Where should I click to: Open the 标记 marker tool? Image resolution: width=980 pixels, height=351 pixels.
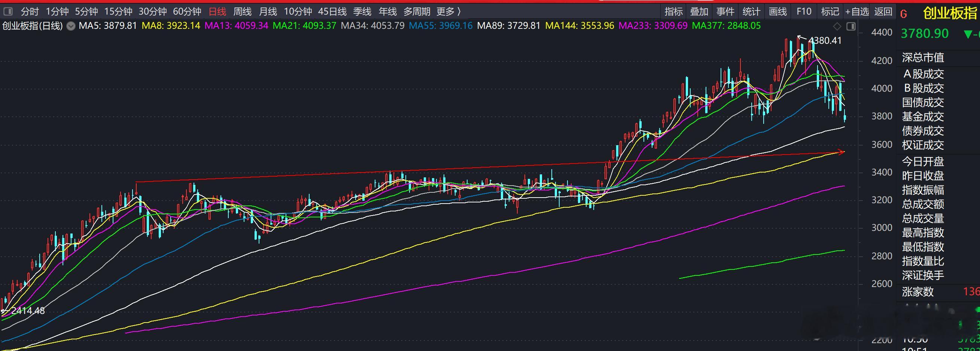point(830,12)
